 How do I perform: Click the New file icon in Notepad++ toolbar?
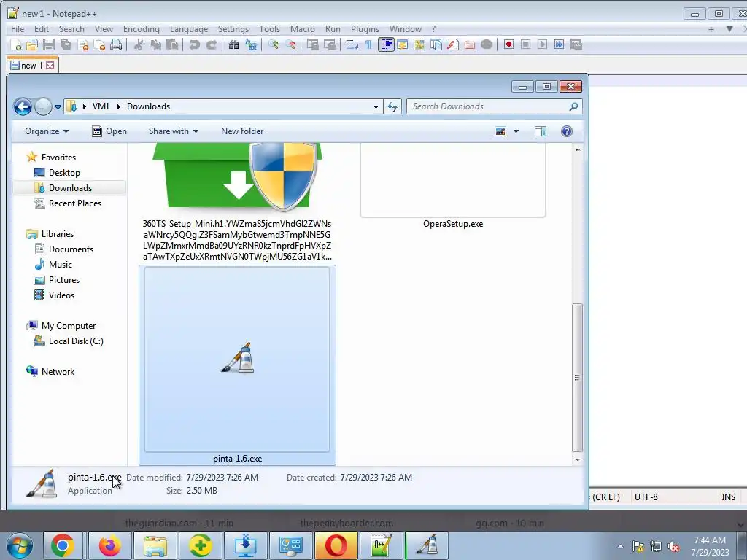(x=16, y=44)
